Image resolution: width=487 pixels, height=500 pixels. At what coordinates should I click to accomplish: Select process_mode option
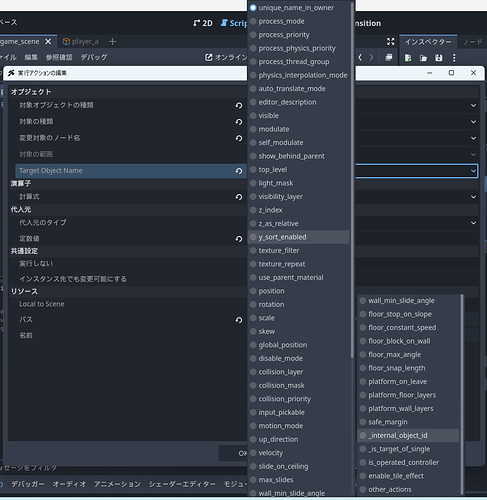(x=299, y=21)
